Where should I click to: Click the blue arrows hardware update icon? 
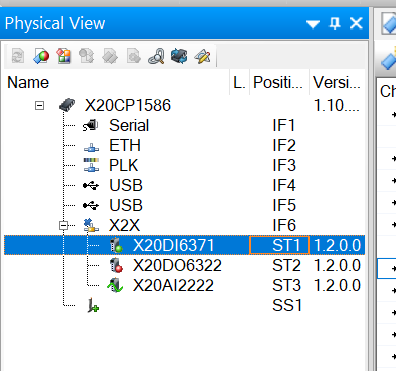click(x=179, y=56)
